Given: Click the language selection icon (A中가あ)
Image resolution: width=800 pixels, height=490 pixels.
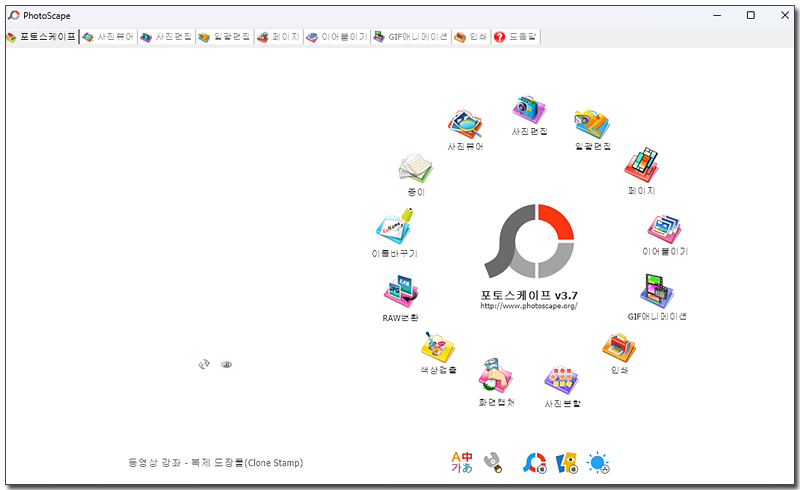Looking at the screenshot, I should click(462, 462).
